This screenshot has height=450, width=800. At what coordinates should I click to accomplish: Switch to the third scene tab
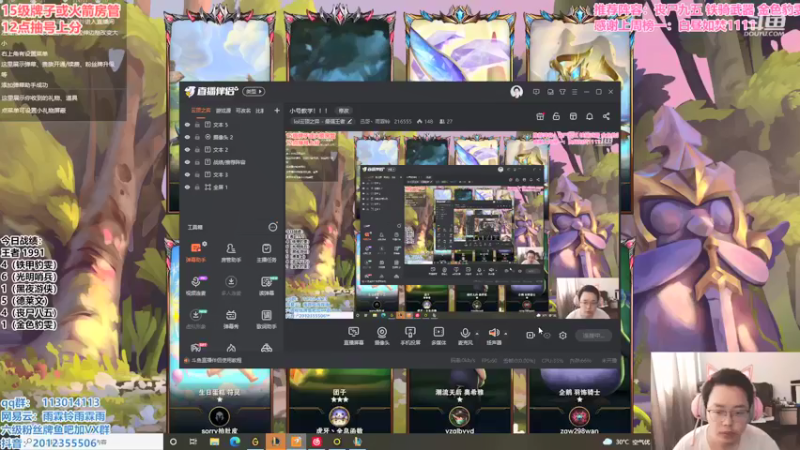click(x=243, y=110)
